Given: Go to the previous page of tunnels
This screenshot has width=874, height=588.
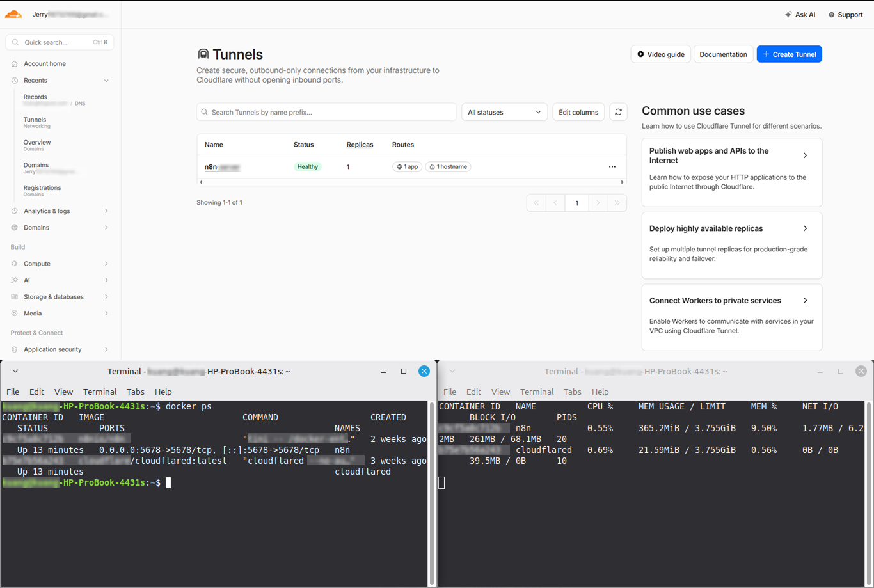Looking at the screenshot, I should tap(555, 203).
